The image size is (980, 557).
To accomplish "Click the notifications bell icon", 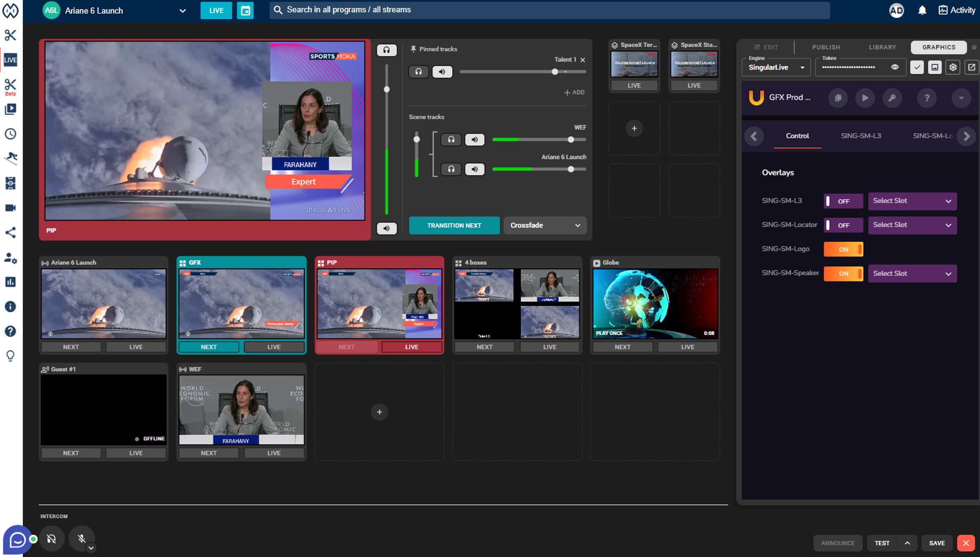I will pos(922,11).
